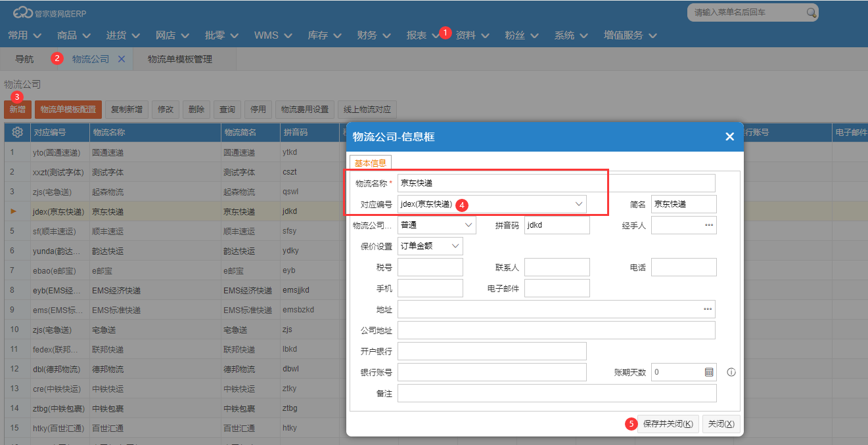Click the 税号 input field
868x445 pixels.
click(x=430, y=267)
